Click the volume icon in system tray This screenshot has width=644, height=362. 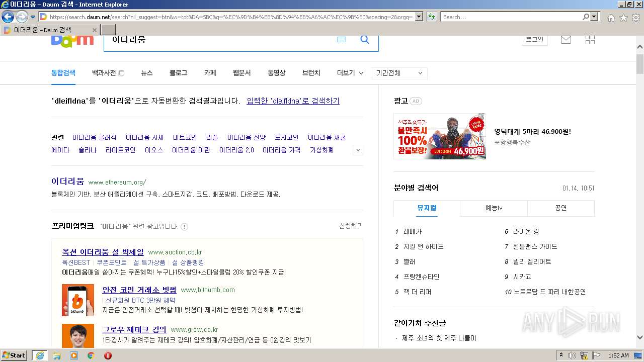click(572, 355)
